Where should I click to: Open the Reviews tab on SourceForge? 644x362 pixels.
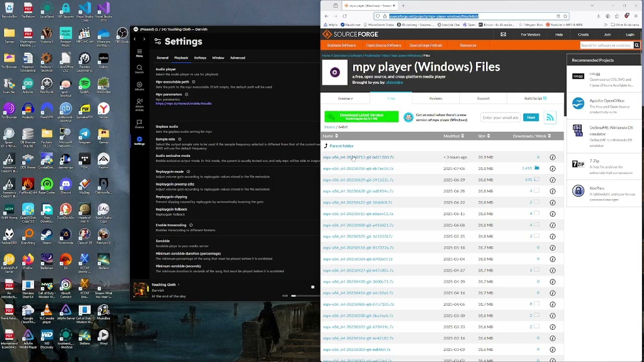[436, 99]
